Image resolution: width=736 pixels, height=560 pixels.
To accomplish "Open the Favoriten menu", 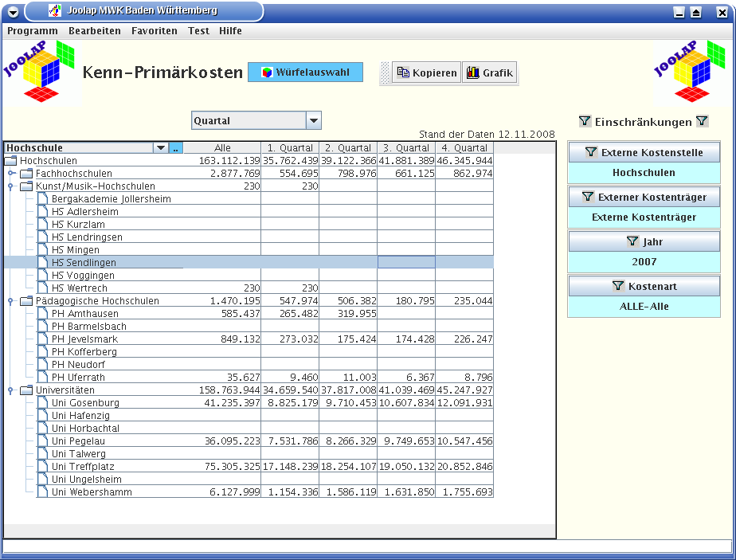I will tap(155, 31).
